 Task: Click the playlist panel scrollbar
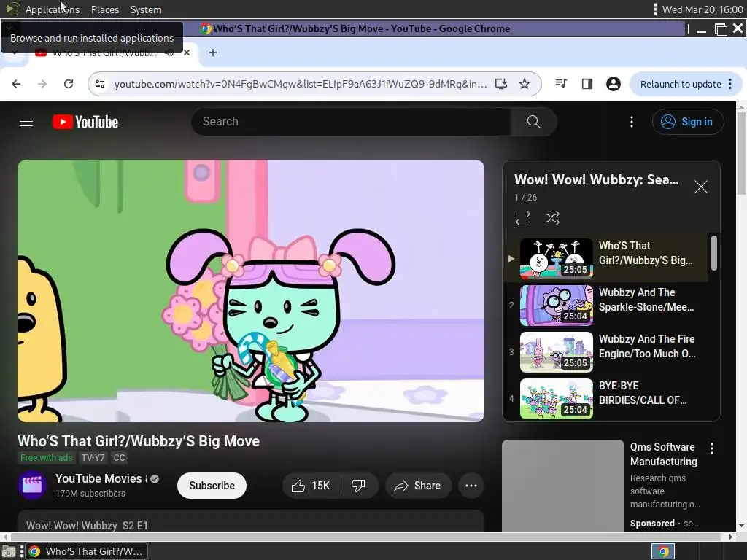click(x=714, y=253)
